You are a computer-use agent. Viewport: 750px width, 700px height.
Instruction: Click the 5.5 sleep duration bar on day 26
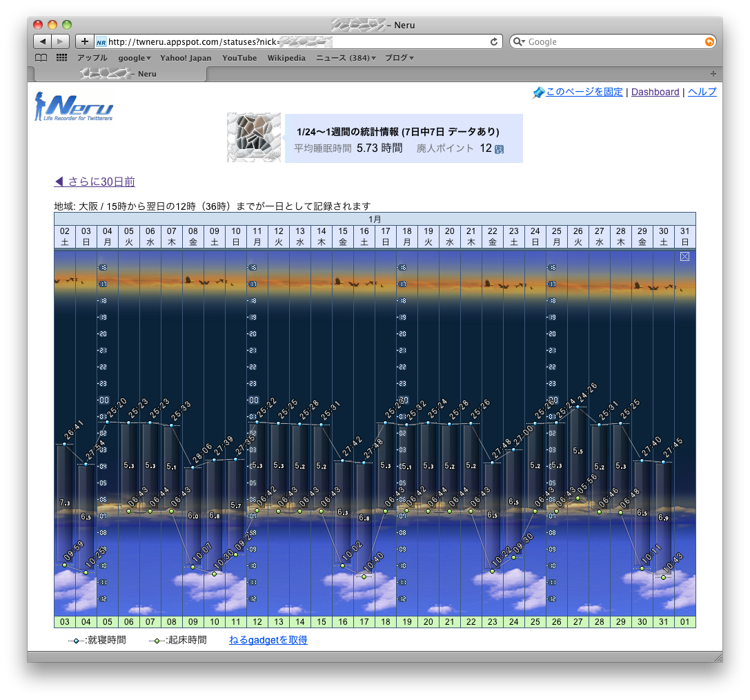[x=578, y=451]
